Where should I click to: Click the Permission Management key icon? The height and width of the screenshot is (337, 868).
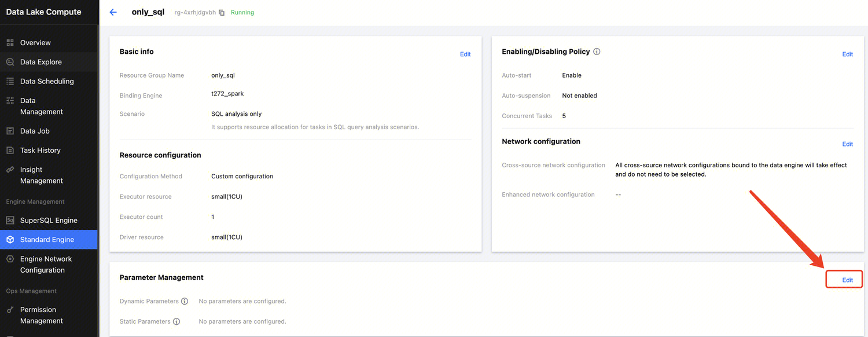(10, 310)
